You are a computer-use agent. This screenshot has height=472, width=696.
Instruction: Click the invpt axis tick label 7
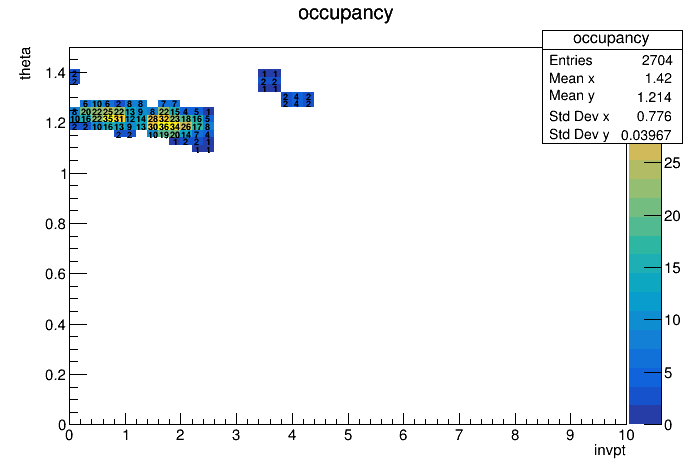[x=459, y=435]
